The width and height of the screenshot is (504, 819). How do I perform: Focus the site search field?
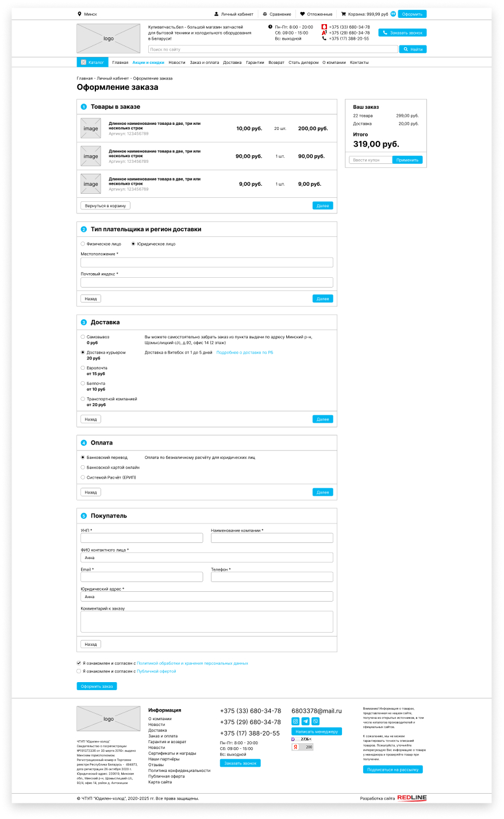(x=273, y=49)
